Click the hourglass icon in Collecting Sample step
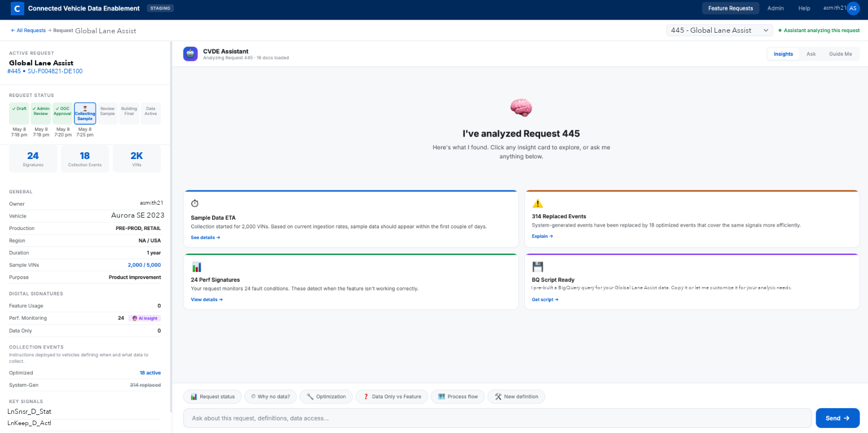The height and width of the screenshot is (433, 868). click(85, 108)
